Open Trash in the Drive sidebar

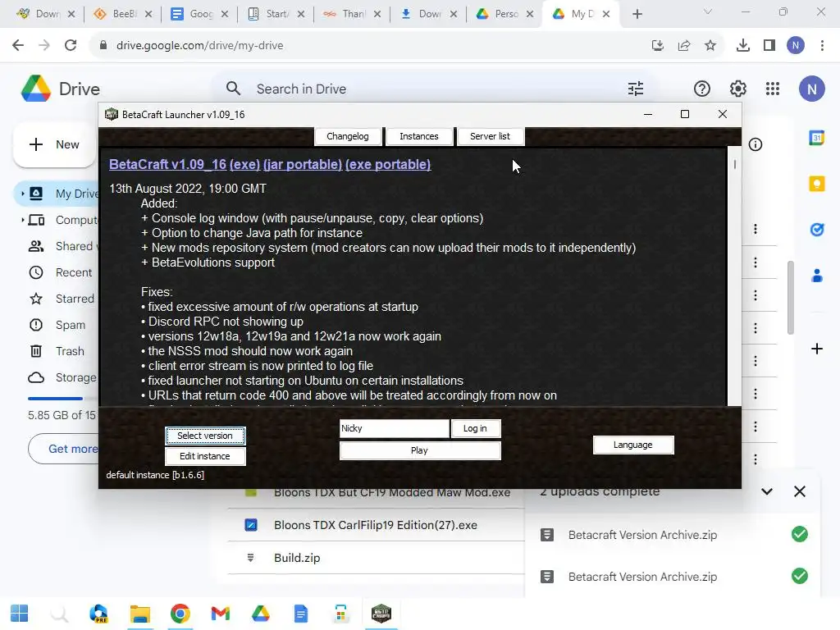(x=57, y=351)
